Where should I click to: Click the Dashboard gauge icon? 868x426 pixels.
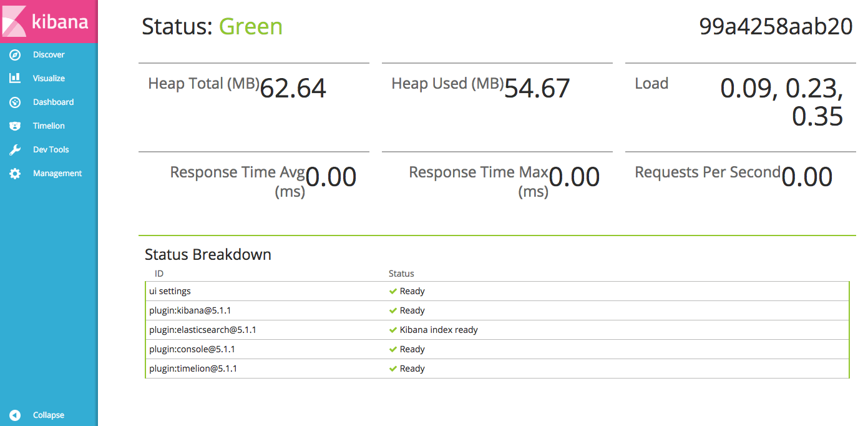pos(15,102)
